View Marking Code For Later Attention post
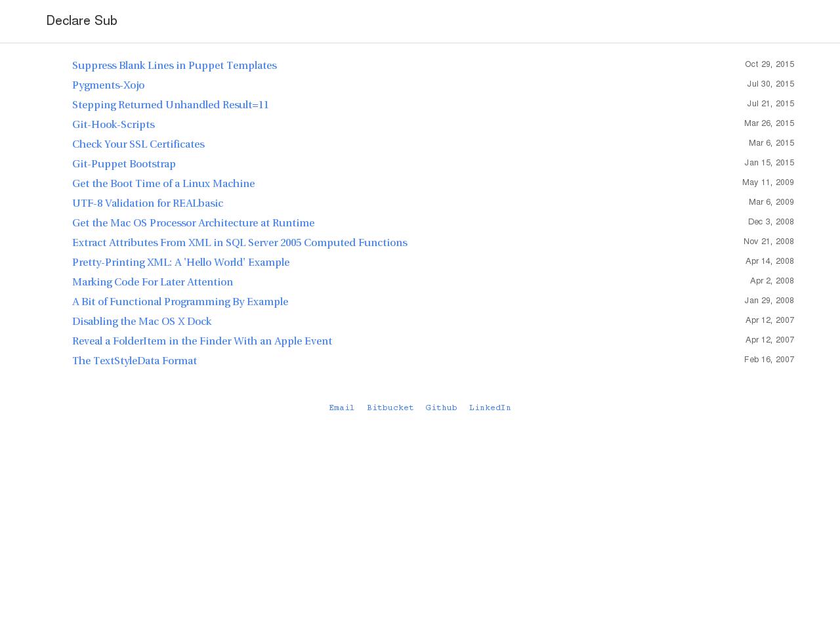The height and width of the screenshot is (630, 840). click(152, 282)
